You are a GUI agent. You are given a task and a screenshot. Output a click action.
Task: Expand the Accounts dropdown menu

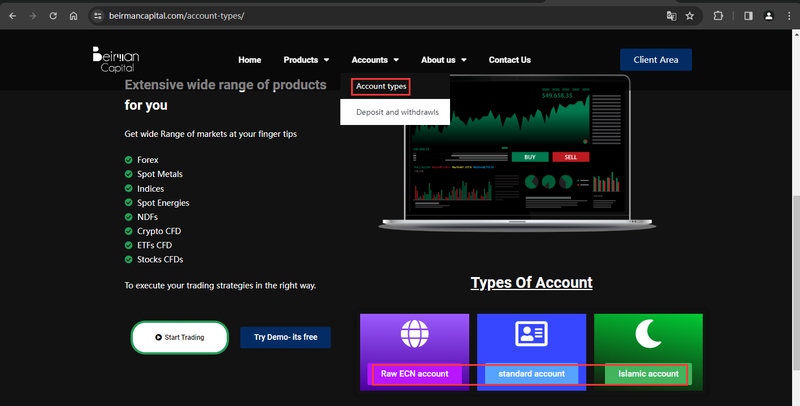[x=375, y=60]
